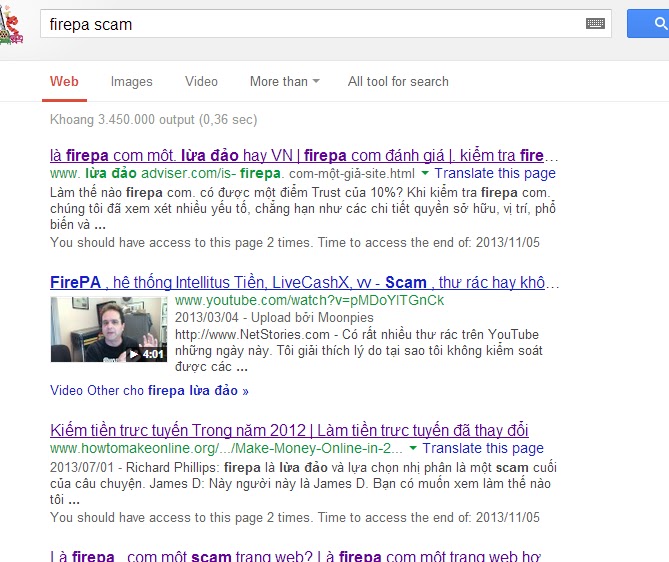Screen dimensions: 669x562
Task: Click the on-screen keyboard icon in search box
Action: click(x=595, y=23)
